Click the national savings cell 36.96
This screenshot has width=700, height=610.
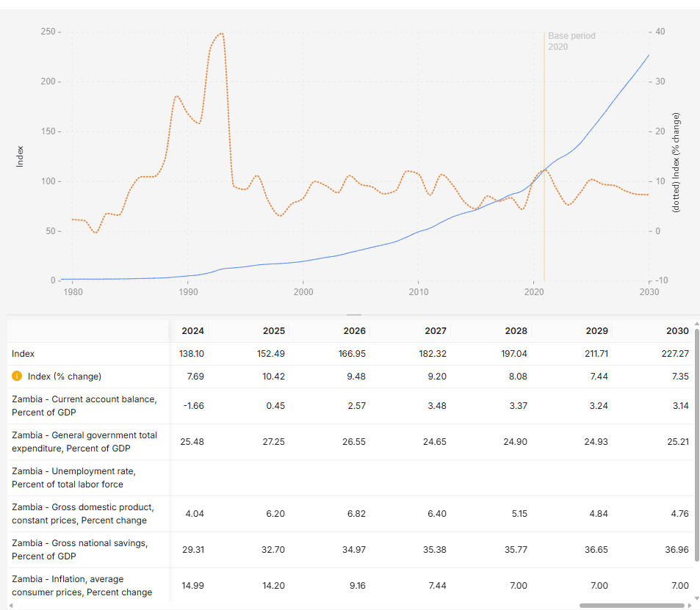click(x=676, y=550)
